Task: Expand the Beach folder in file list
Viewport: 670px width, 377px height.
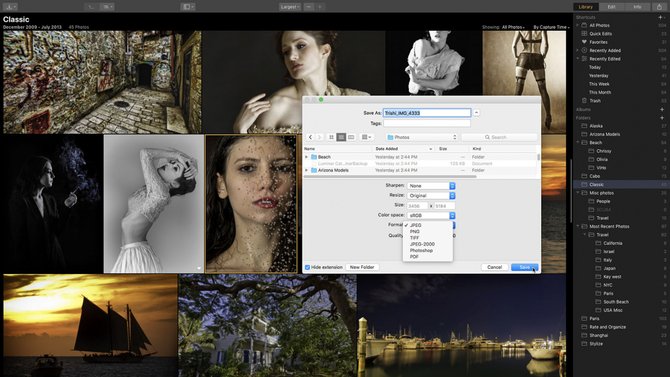Action: (x=306, y=157)
